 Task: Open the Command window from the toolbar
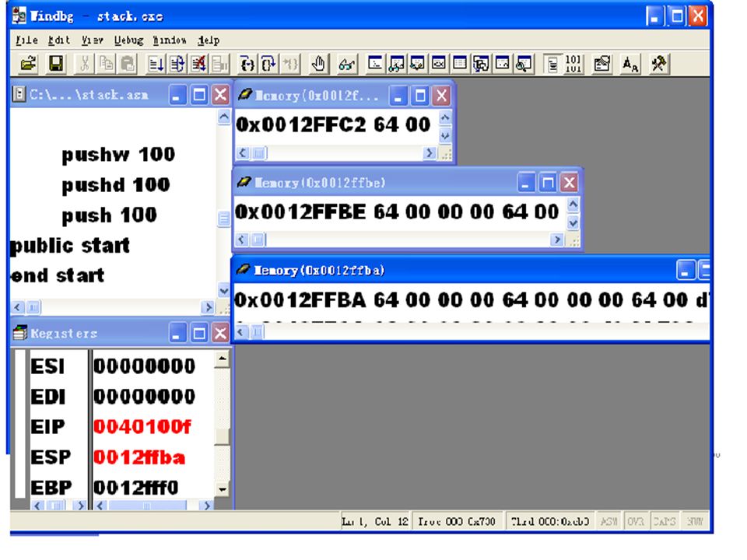tap(375, 63)
